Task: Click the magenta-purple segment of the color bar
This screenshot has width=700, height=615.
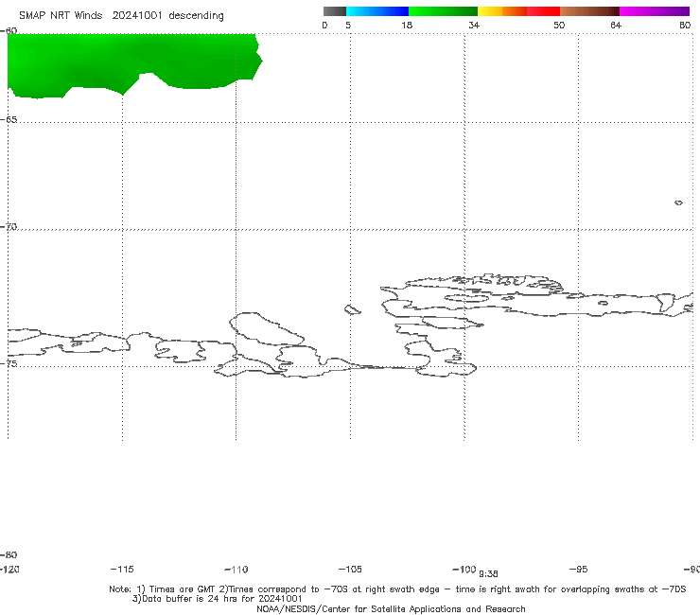Action: pyautogui.click(x=655, y=11)
